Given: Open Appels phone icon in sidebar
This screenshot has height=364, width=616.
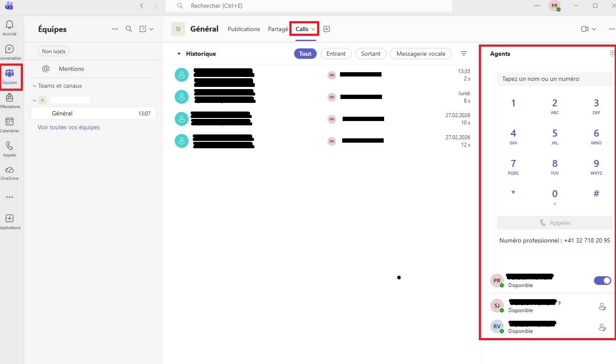Looking at the screenshot, I should pyautogui.click(x=10, y=146).
